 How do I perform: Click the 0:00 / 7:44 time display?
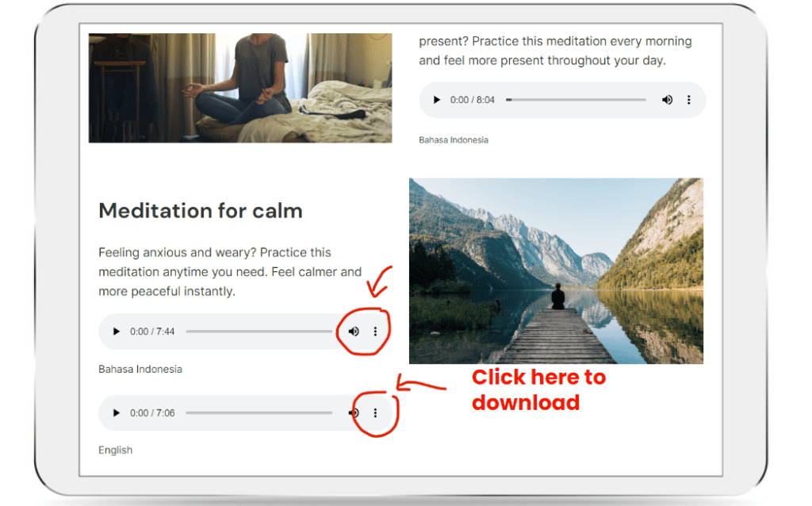(x=152, y=332)
